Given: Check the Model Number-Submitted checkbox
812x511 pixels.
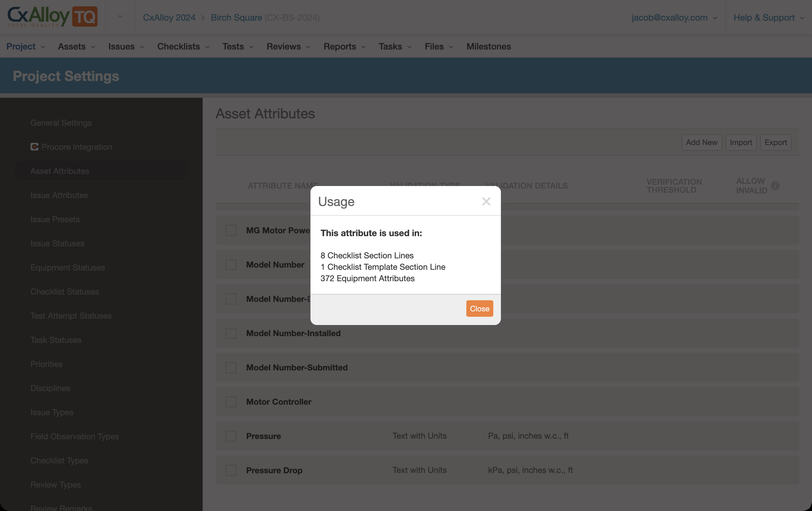Looking at the screenshot, I should click(231, 368).
